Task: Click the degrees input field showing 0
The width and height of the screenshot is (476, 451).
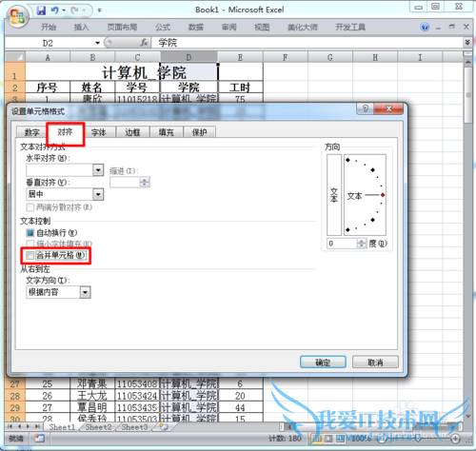Action: click(342, 244)
